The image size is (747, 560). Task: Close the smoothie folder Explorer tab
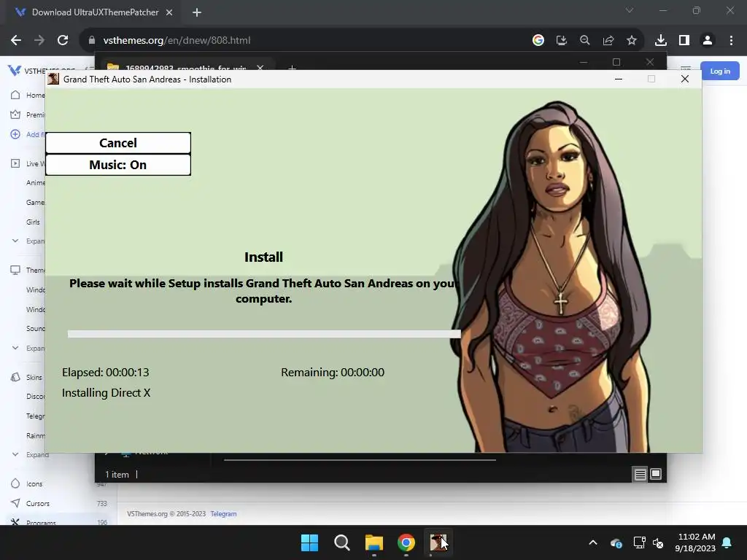[x=260, y=68]
